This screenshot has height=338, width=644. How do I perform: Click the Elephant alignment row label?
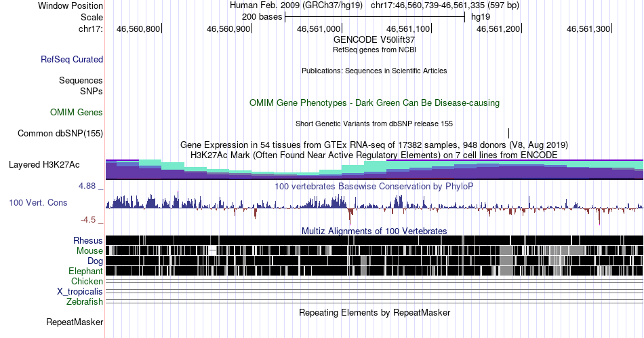[x=85, y=271]
